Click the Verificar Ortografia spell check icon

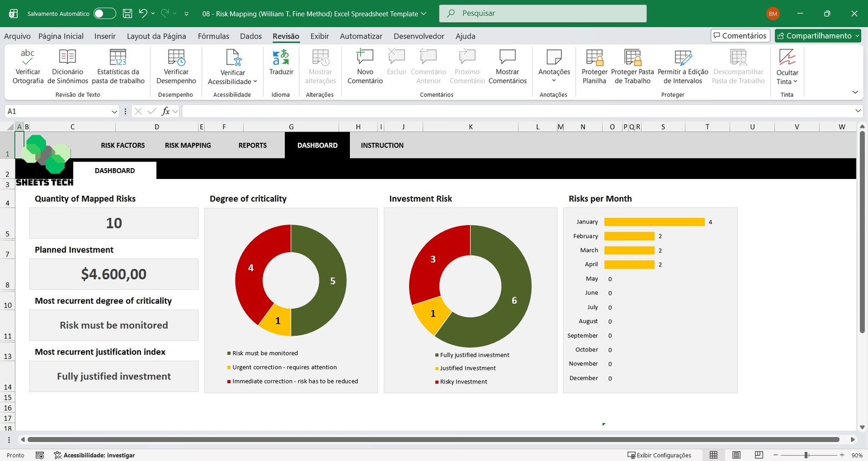pos(28,57)
